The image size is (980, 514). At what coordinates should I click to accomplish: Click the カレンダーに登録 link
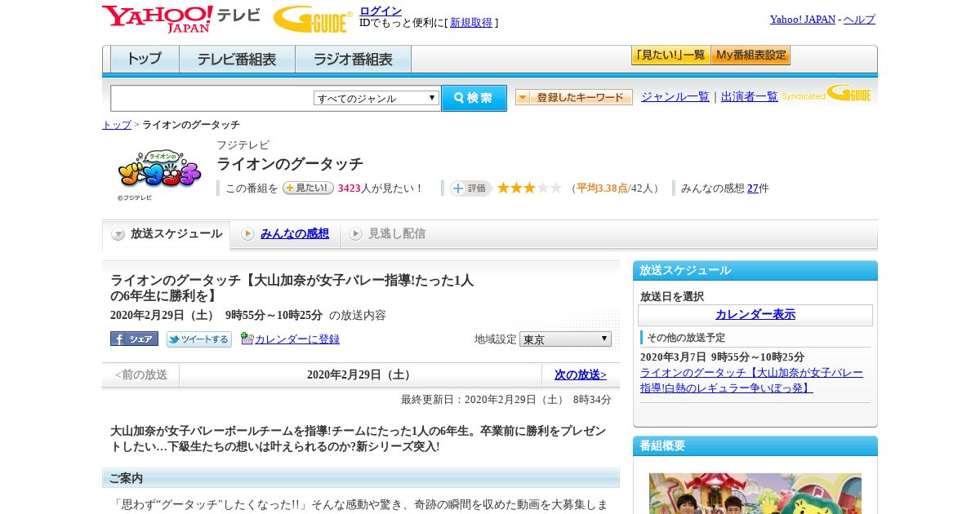pos(297,339)
